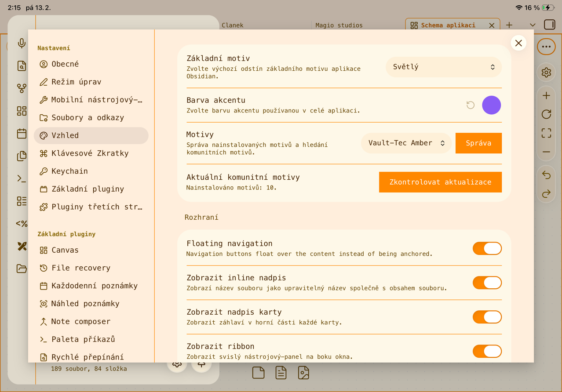Click the canvas undo arrow
562x392 pixels.
[x=546, y=175]
